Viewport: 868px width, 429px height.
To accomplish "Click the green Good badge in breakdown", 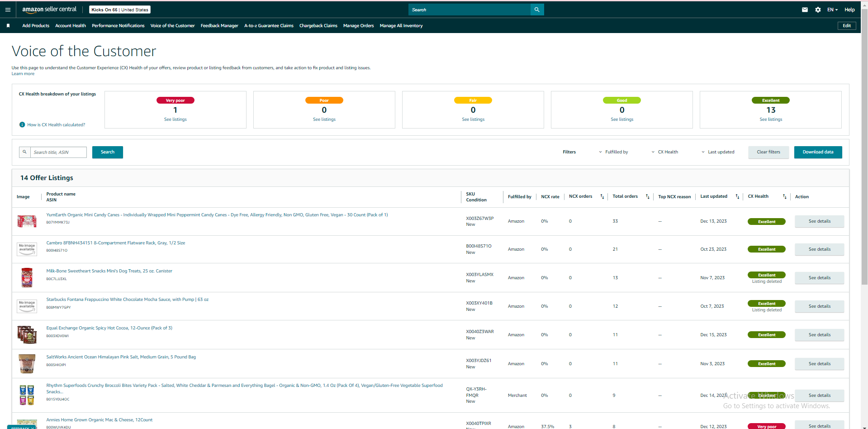I will pos(622,100).
